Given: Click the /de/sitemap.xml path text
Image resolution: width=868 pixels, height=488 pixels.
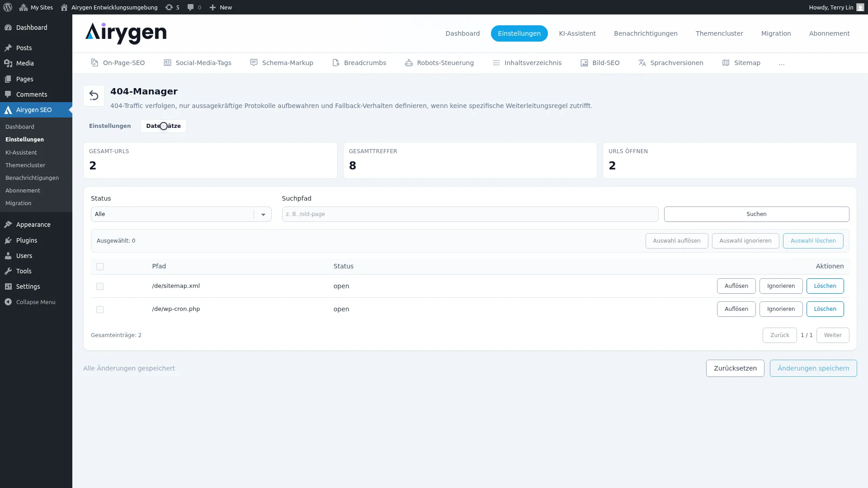Looking at the screenshot, I should (176, 286).
